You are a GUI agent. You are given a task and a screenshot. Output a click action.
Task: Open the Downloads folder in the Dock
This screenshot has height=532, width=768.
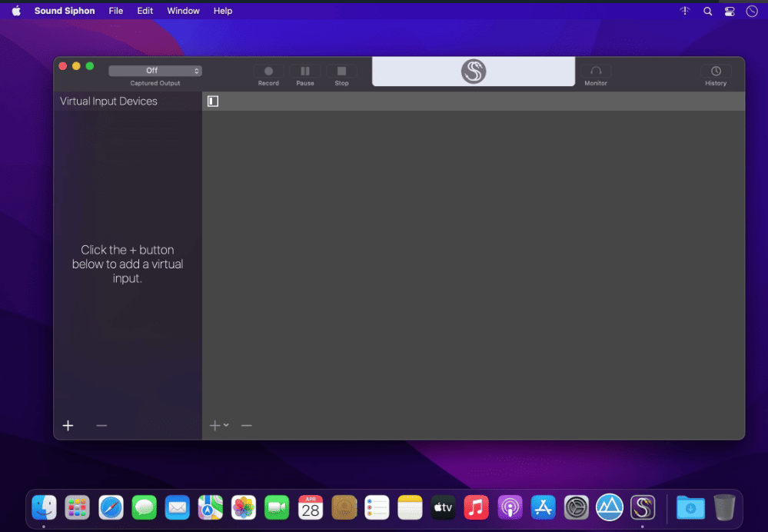click(690, 507)
